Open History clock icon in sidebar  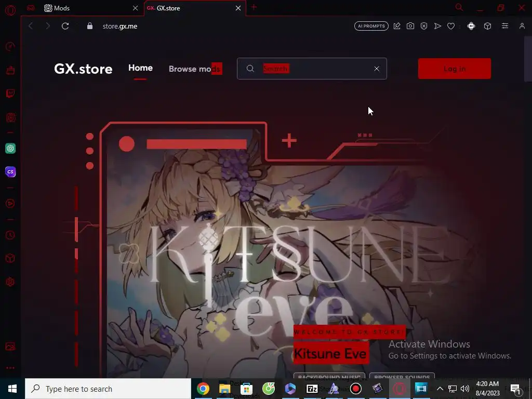pos(10,235)
